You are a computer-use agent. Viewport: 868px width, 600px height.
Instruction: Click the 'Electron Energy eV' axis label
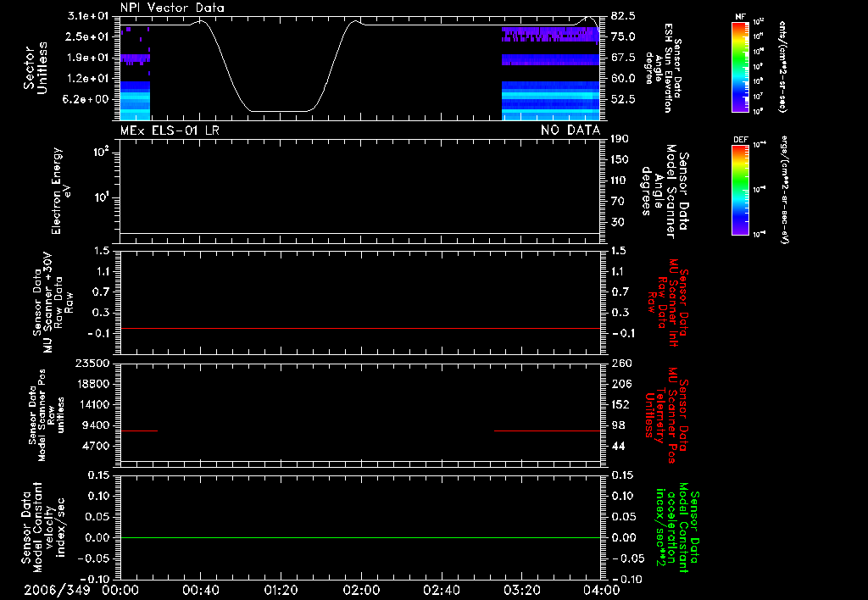[61, 191]
